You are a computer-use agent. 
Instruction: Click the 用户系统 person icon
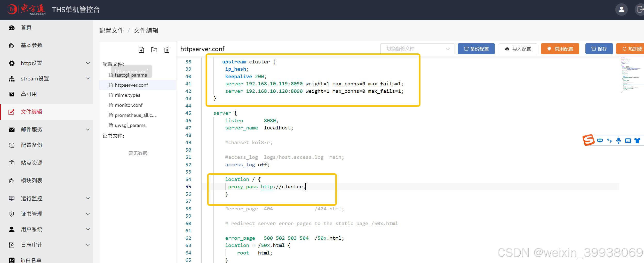pyautogui.click(x=12, y=229)
